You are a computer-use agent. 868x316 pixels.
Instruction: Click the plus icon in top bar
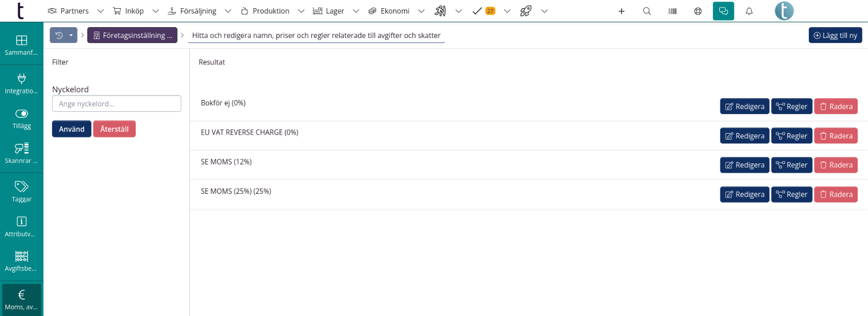(x=622, y=11)
